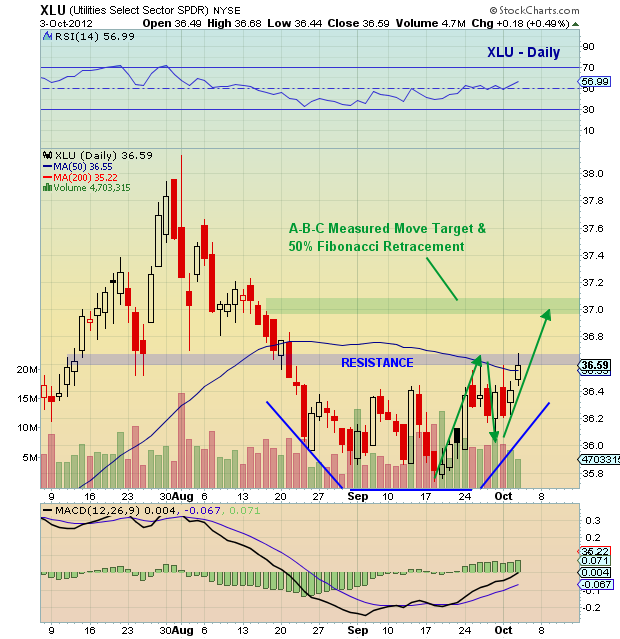Click the High 36.68 value in header
Image resolution: width=620 pixels, height=639 pixels.
click(234, 24)
